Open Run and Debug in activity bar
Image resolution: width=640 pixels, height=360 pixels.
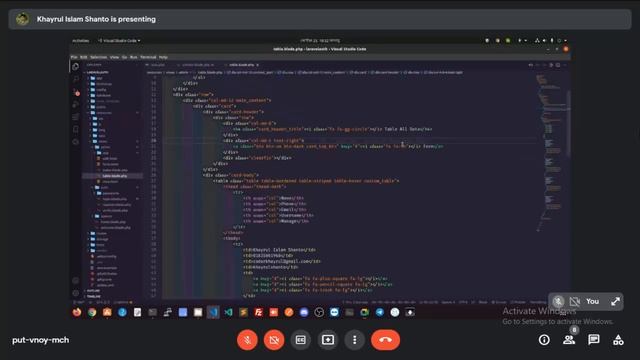[76, 104]
